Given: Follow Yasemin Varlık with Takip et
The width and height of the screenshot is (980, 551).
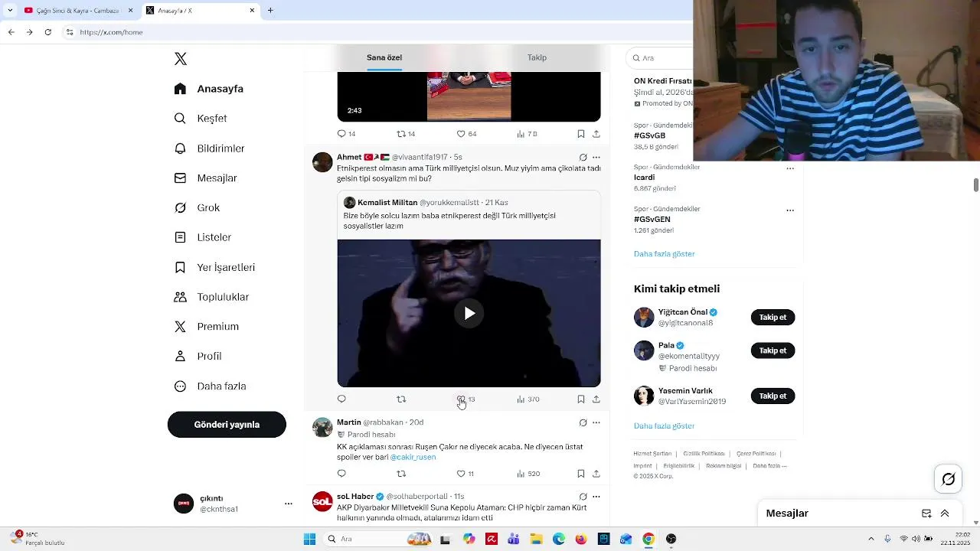Looking at the screenshot, I should pos(773,396).
